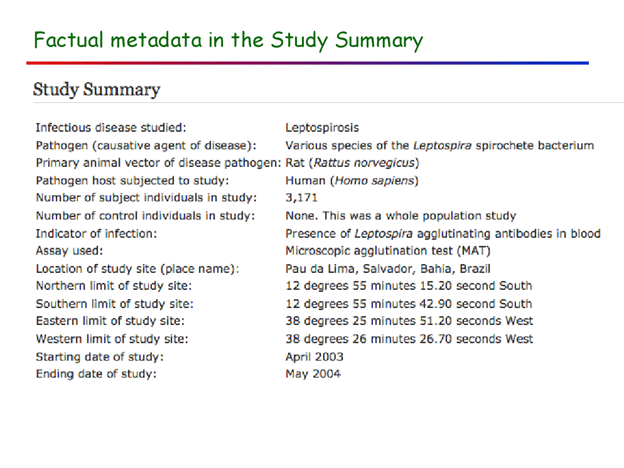Click the northern limit coordinate ending 15.20

point(408,286)
